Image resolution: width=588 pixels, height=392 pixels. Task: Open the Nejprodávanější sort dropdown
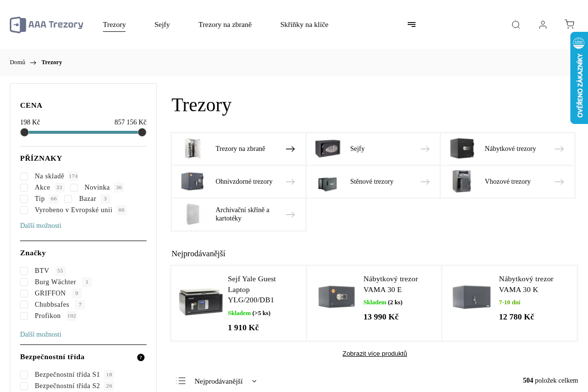[x=225, y=381]
